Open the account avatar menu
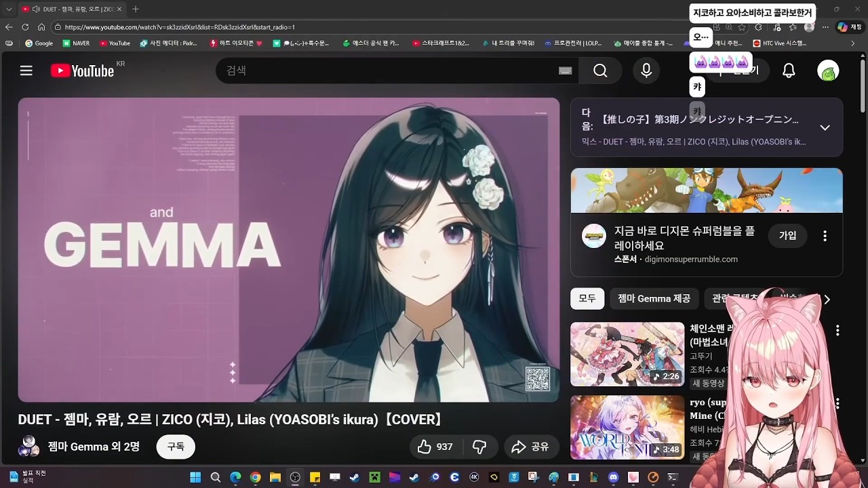The image size is (868, 488). pos(828,70)
